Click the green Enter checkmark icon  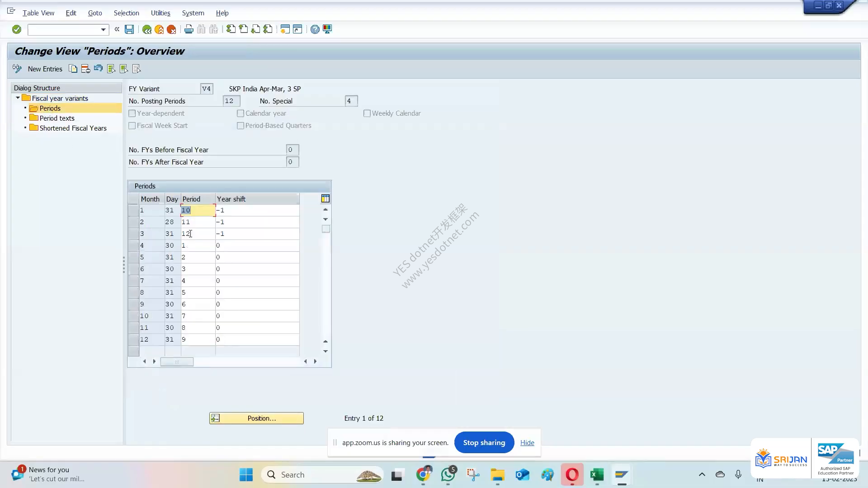click(x=17, y=29)
